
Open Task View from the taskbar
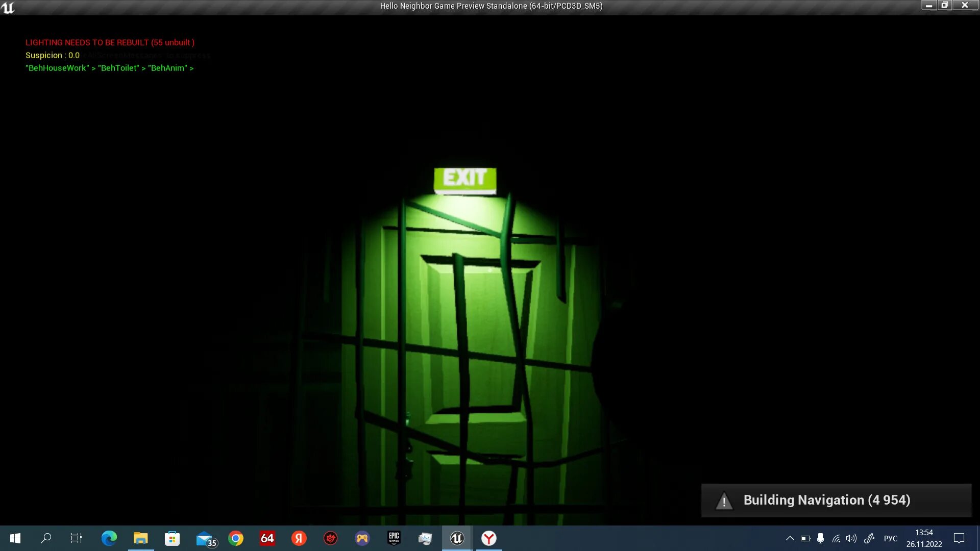[x=77, y=538]
